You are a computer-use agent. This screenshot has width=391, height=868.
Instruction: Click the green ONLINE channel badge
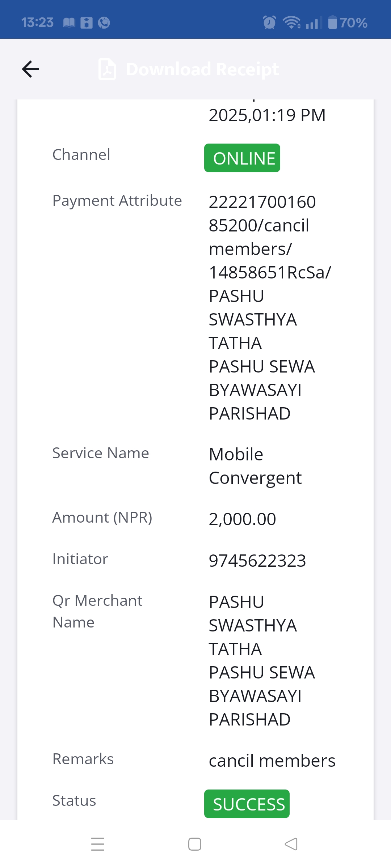click(242, 158)
